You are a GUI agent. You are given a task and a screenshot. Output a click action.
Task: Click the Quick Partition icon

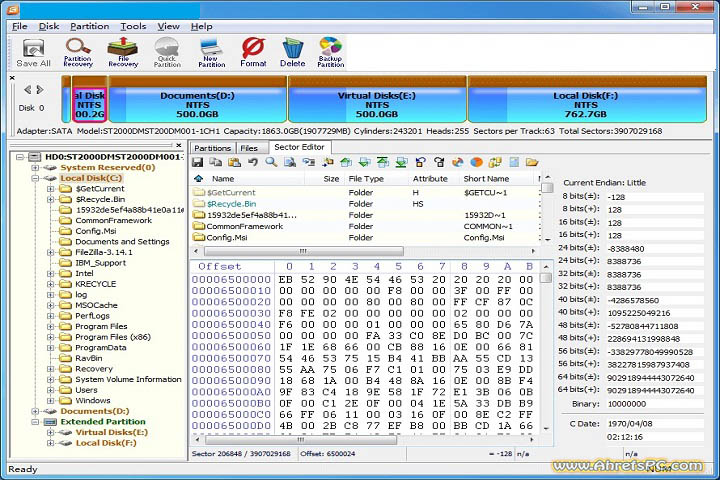pos(167,52)
